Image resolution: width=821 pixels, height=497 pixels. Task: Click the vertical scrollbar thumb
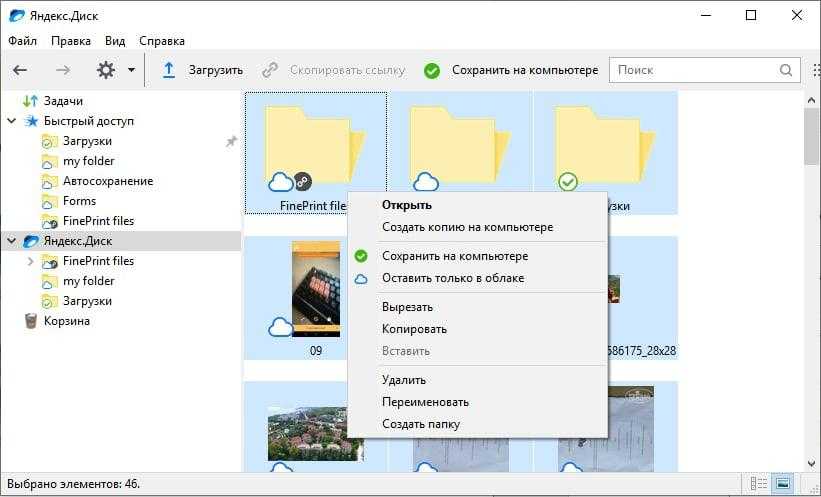(x=811, y=137)
